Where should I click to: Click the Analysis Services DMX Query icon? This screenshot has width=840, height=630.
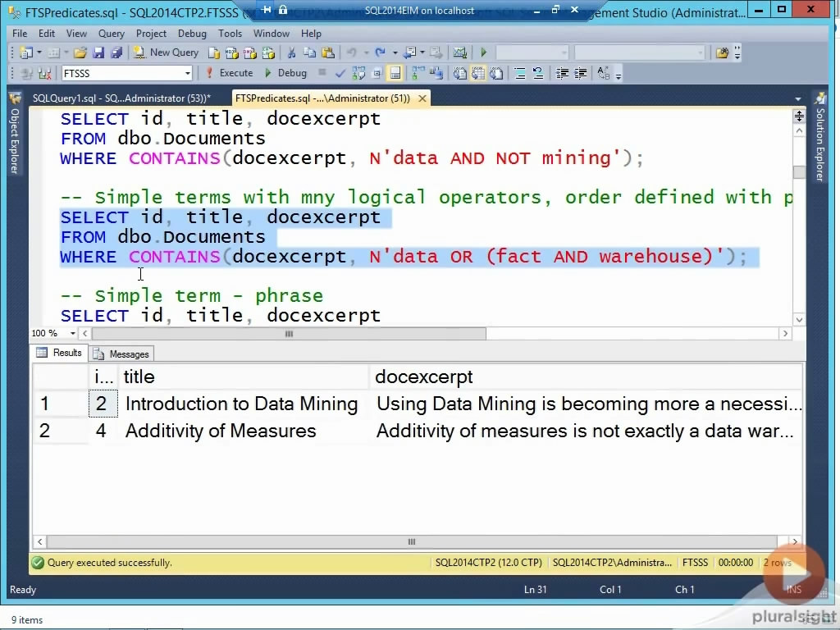(x=250, y=52)
